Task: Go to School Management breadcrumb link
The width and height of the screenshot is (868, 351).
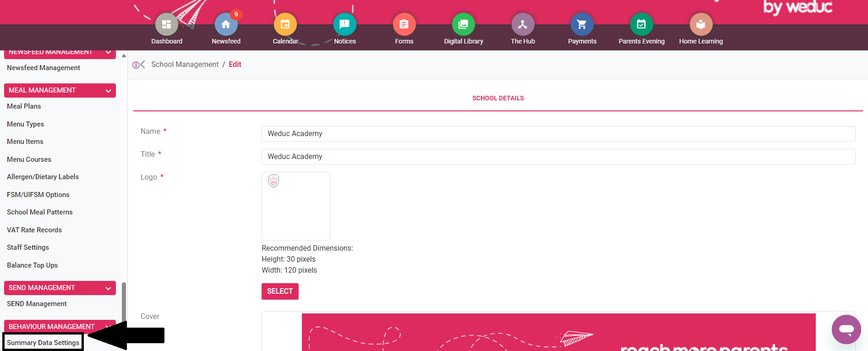Action: point(185,65)
